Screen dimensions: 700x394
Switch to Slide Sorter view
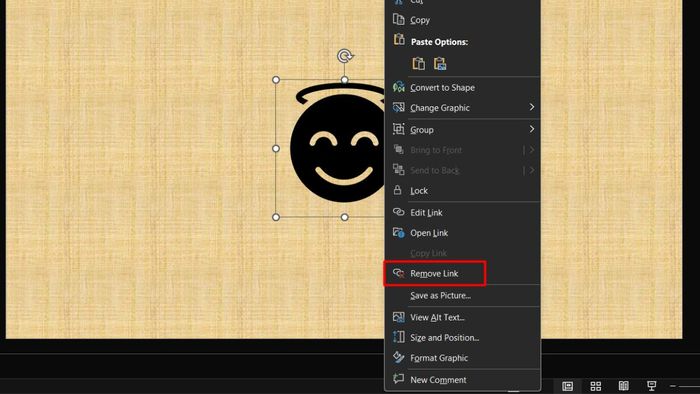tap(596, 386)
